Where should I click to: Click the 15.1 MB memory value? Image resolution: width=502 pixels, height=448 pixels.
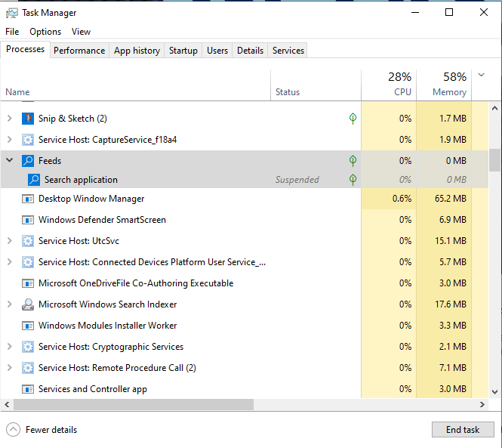[x=451, y=241]
